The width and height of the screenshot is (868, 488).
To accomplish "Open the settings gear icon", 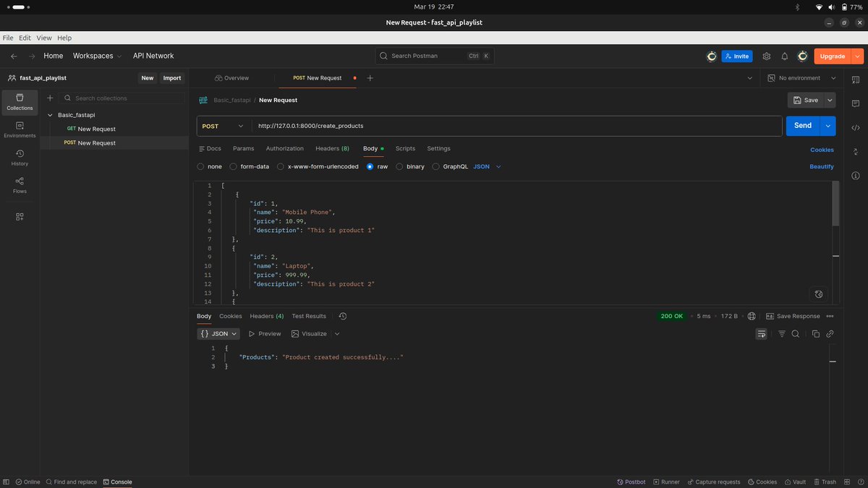I will point(766,56).
